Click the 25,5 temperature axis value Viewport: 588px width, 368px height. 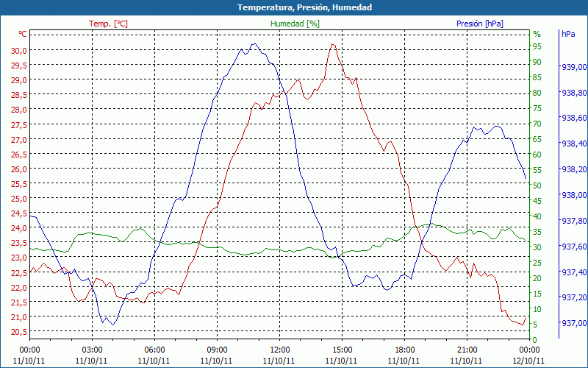tap(19, 184)
